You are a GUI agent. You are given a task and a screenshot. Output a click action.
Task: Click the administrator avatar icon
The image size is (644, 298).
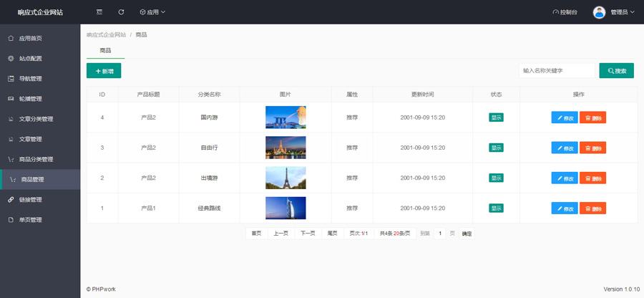(599, 12)
